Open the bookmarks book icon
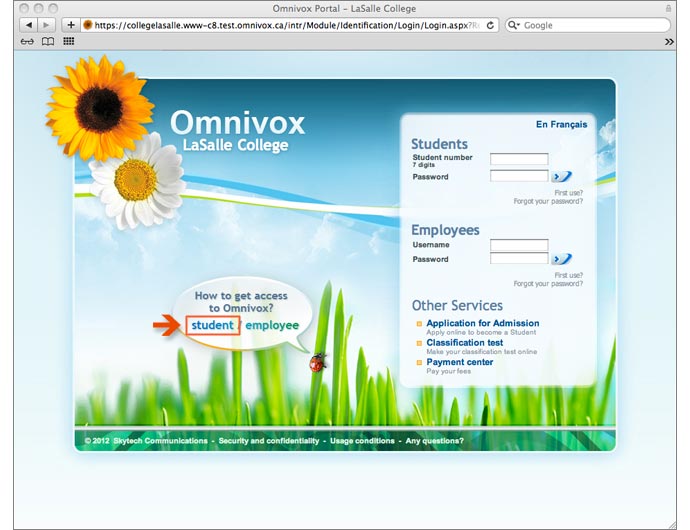690x530 pixels. point(48,41)
